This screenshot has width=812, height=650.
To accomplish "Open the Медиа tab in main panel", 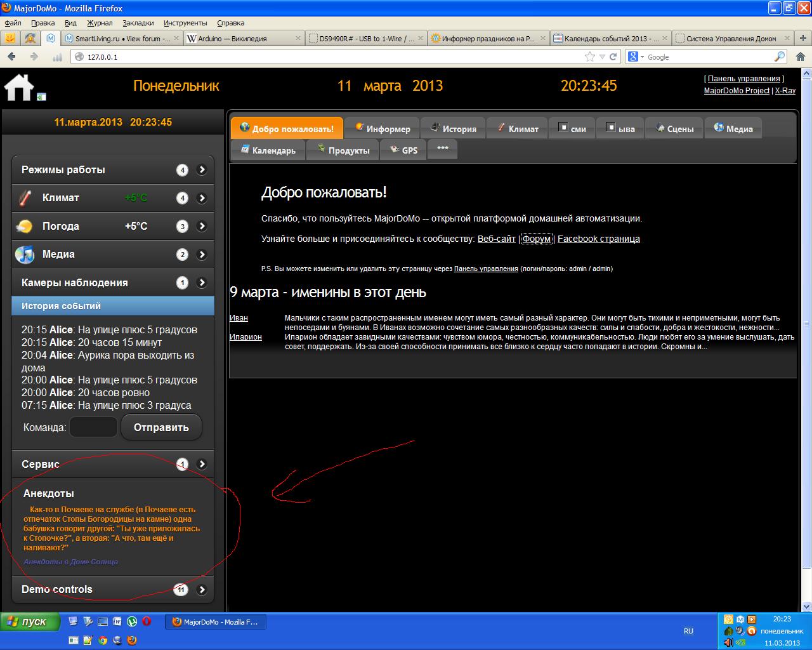I will 733,128.
